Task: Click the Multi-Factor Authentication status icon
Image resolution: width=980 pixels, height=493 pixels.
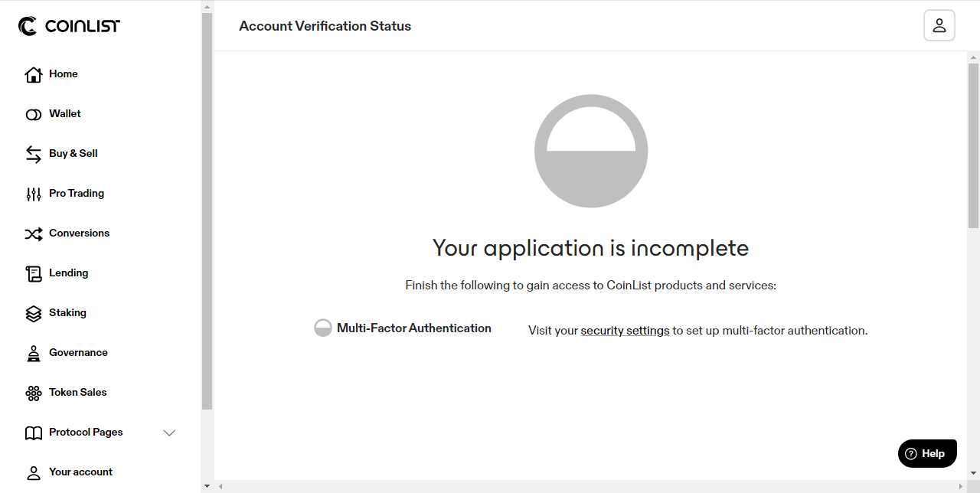Action: tap(323, 328)
